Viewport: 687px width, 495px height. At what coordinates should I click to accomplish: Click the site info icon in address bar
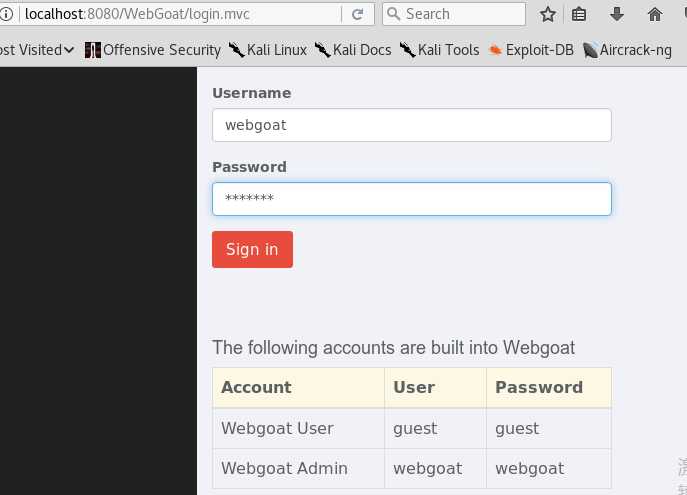coord(6,14)
